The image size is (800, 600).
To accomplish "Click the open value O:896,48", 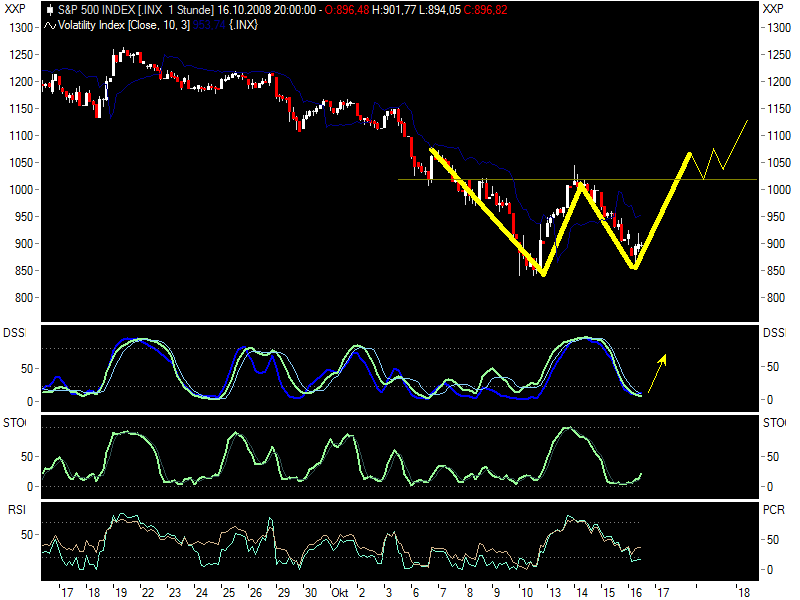I will pos(347,10).
